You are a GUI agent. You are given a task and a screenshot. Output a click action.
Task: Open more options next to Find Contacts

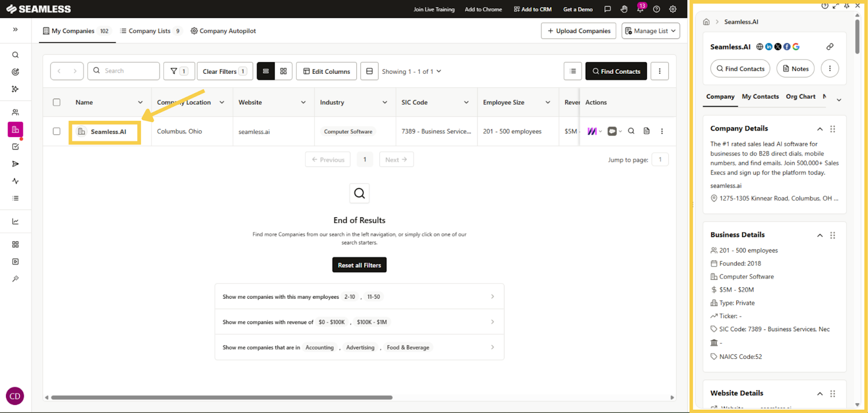(660, 71)
